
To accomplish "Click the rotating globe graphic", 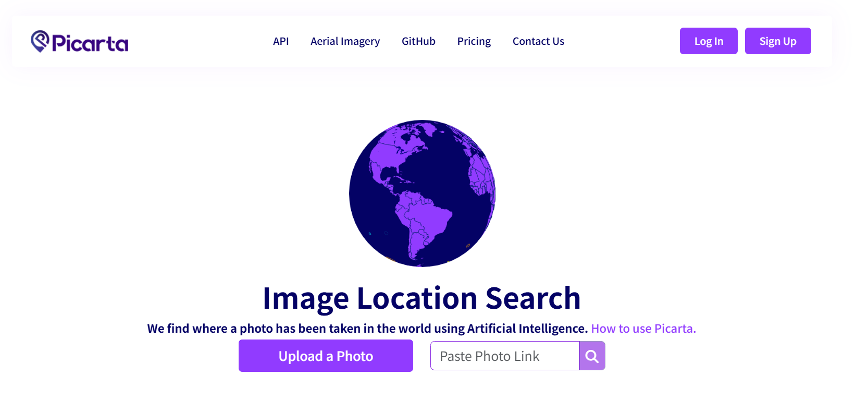I will pyautogui.click(x=422, y=193).
